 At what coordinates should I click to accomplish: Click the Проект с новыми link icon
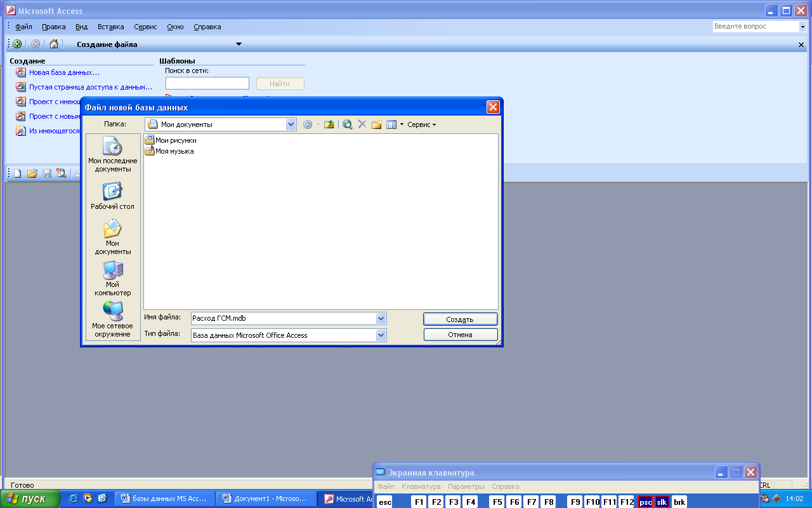pyautogui.click(x=21, y=116)
